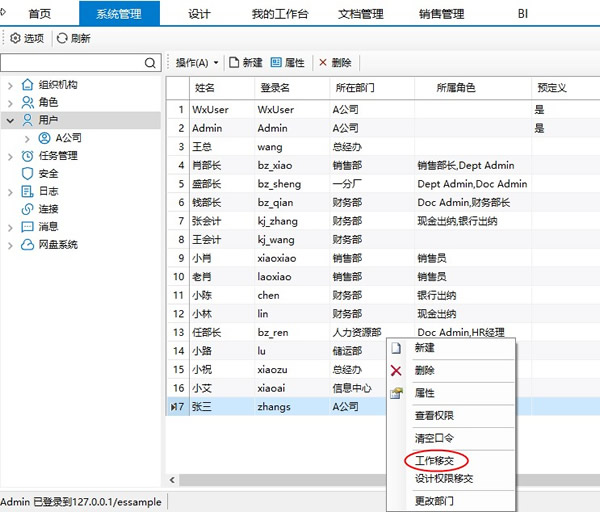Click the Options gear icon in toolbar
This screenshot has width=600, height=512.
tap(15, 38)
